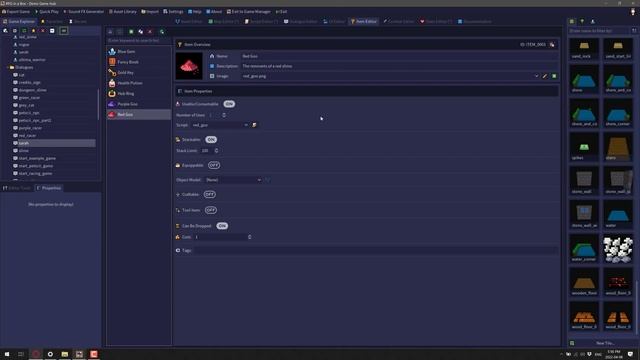Adjust the Cost stepper arrows
Image resolution: width=640 pixels, height=360 pixels.
(249, 237)
